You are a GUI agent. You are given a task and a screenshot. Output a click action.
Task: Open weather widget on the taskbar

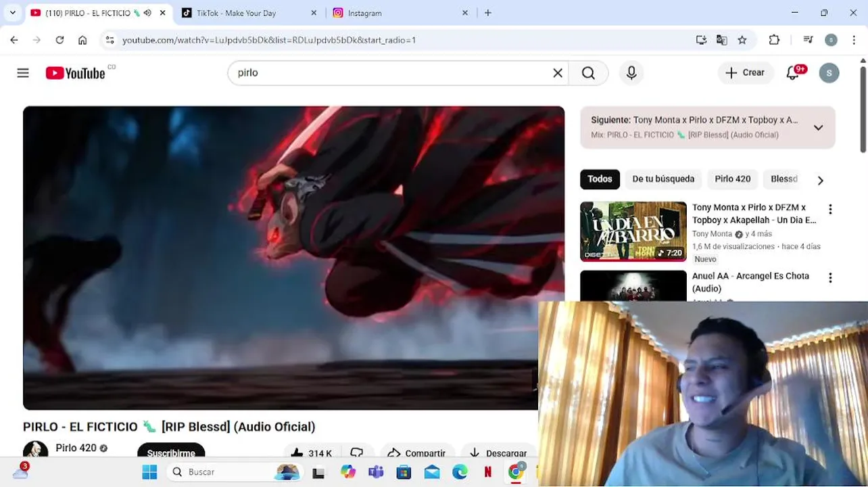pyautogui.click(x=20, y=471)
